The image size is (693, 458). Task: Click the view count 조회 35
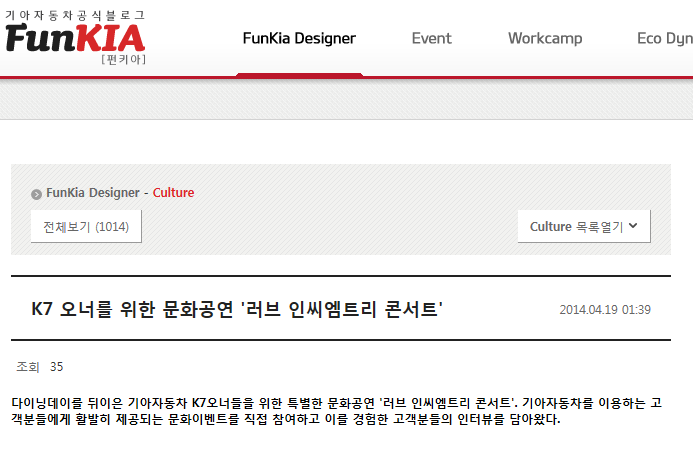pos(40,366)
